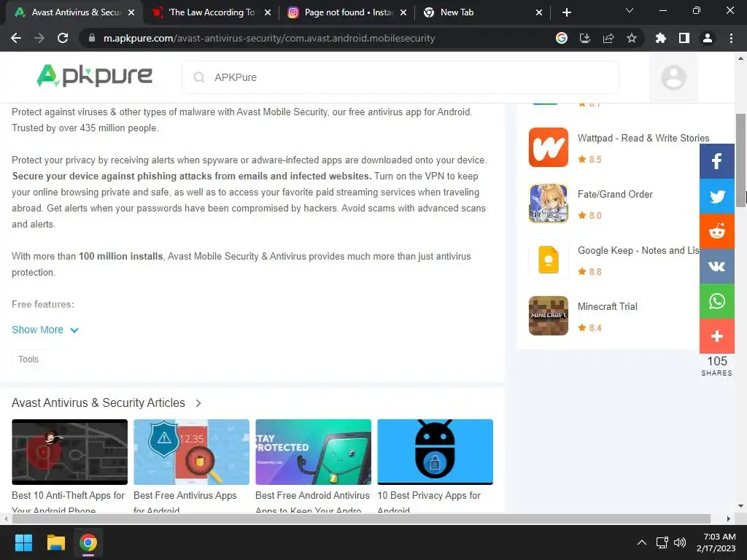This screenshot has height=560, width=747.
Task: Open Chrome three-dot menu
Action: point(731,38)
